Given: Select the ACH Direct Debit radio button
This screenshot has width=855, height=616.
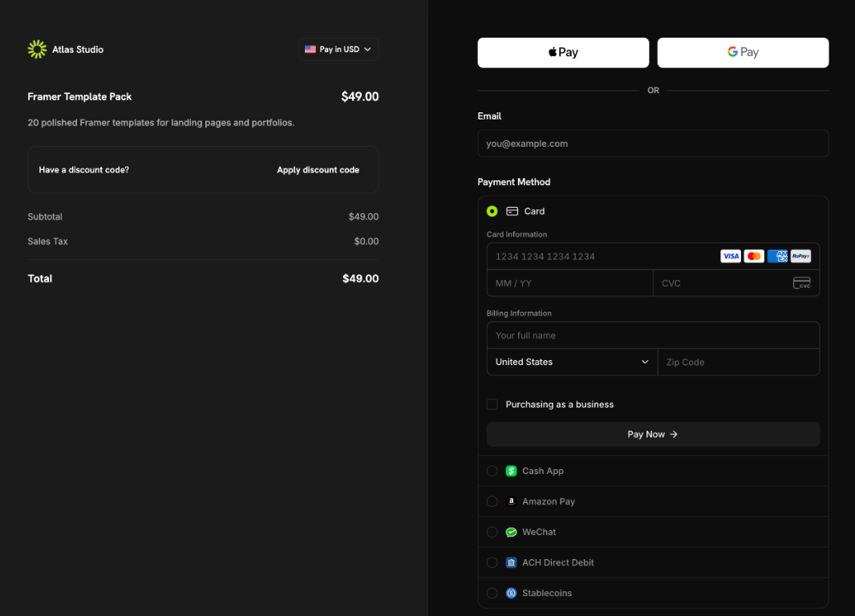Looking at the screenshot, I should click(492, 562).
